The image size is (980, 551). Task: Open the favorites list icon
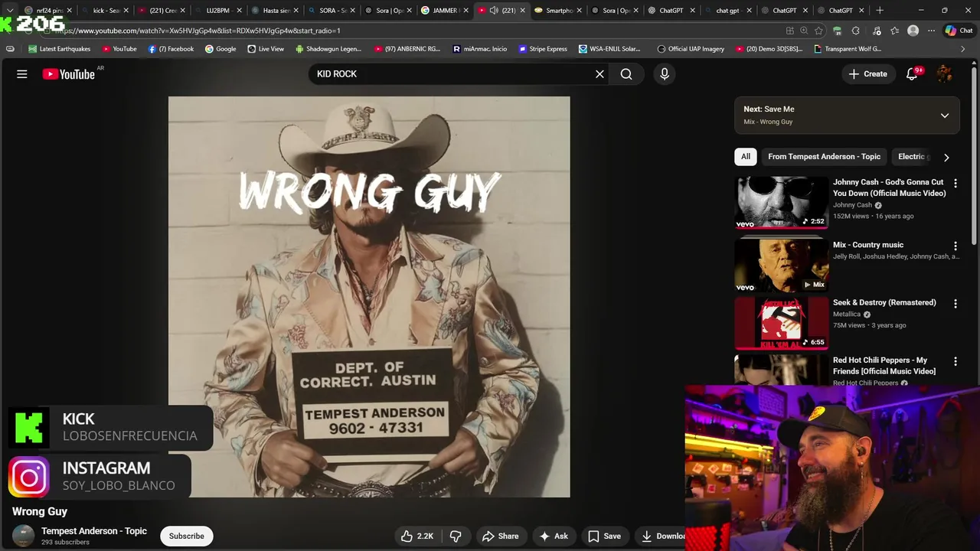pyautogui.click(x=894, y=31)
